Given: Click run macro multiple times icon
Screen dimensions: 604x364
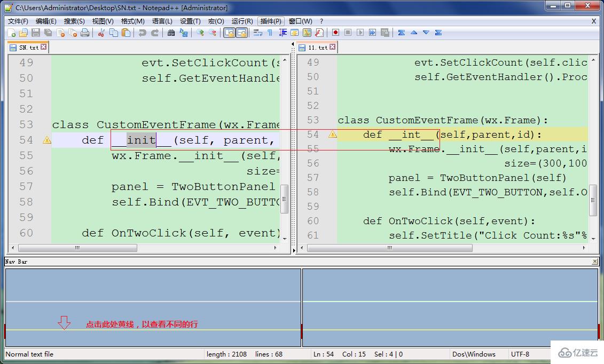Looking at the screenshot, I should coord(372,33).
